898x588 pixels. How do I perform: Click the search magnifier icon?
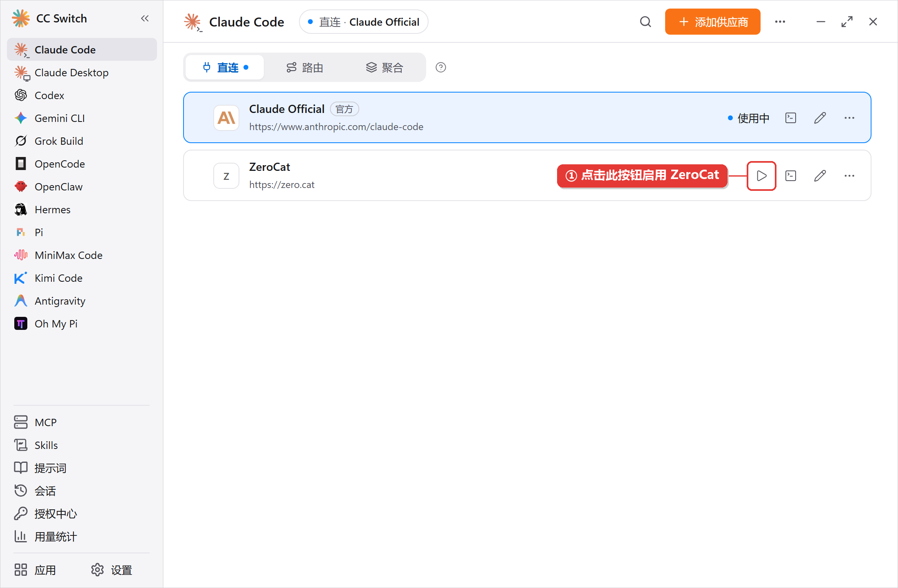tap(646, 22)
